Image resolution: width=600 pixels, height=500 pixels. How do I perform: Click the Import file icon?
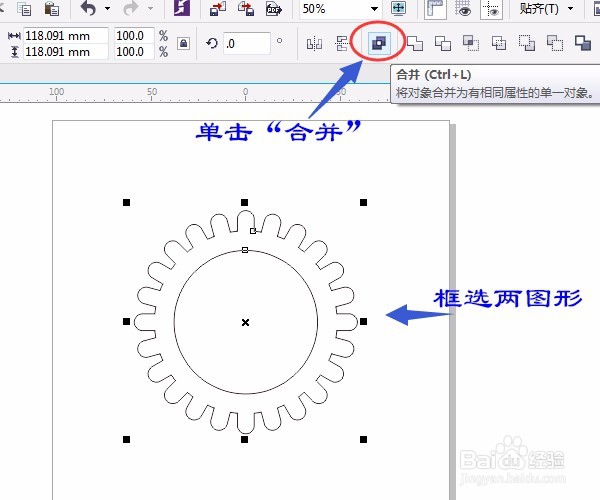[x=218, y=8]
